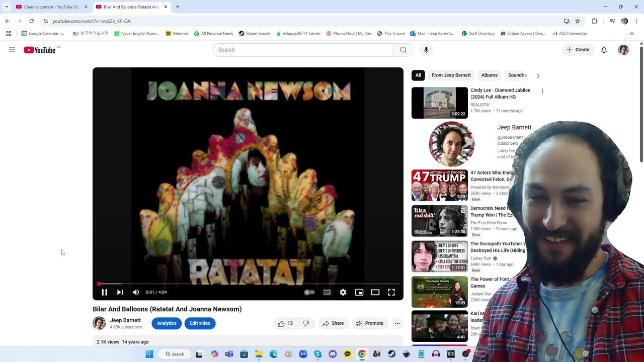Open the Create menu
The image size is (644, 362).
click(578, 50)
